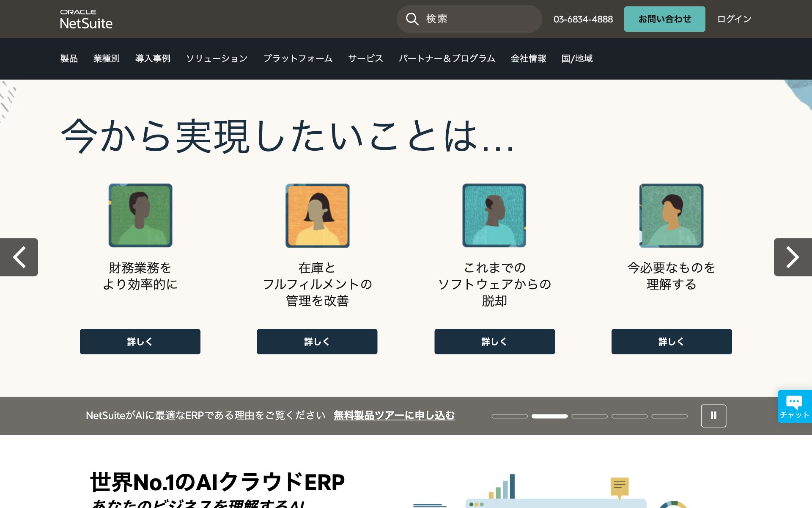
Task: Call the 03-6834-4888 phone link
Action: [x=583, y=19]
